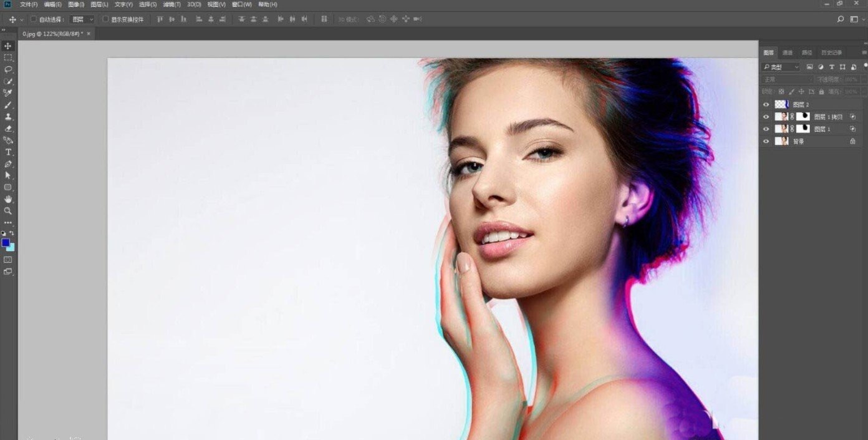The width and height of the screenshot is (868, 440).
Task: Select the Rectangular Marquee tool
Action: coord(8,57)
